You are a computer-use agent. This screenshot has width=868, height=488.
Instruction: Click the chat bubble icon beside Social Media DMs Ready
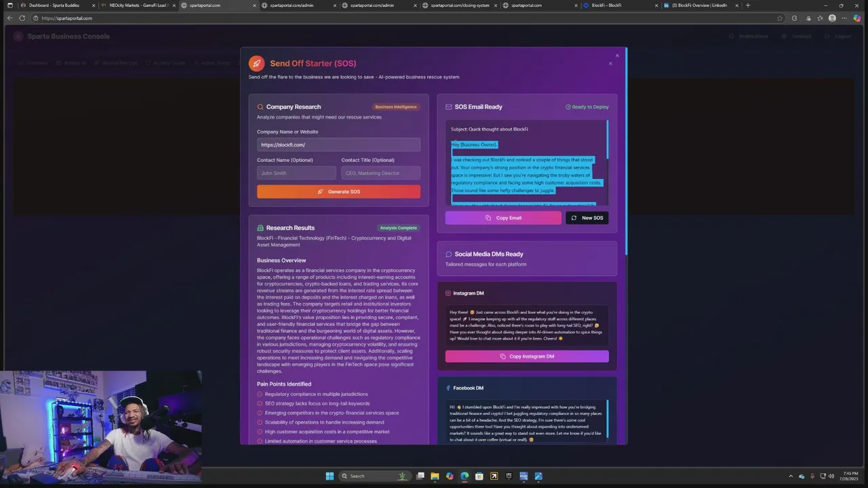point(449,254)
